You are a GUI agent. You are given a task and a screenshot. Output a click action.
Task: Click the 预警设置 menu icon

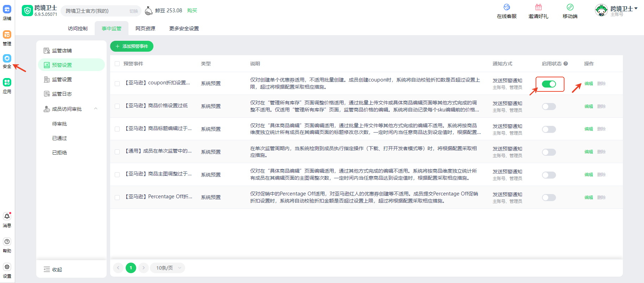pos(46,65)
